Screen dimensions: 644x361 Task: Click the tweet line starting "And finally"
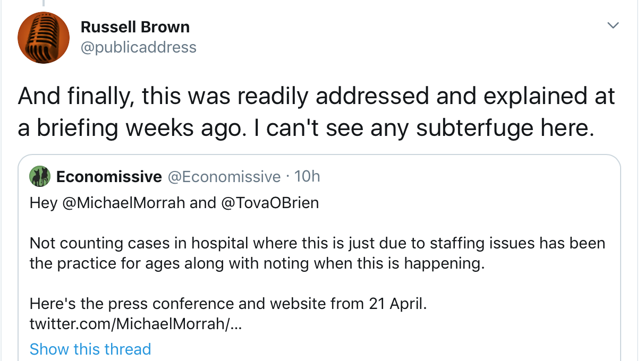pyautogui.click(x=316, y=96)
